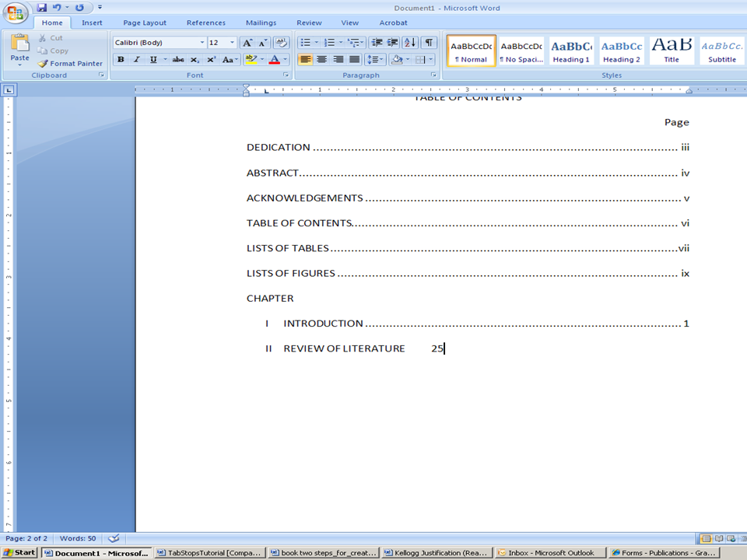The height and width of the screenshot is (560, 747).
Task: Clear formatting icon
Action: (x=281, y=43)
